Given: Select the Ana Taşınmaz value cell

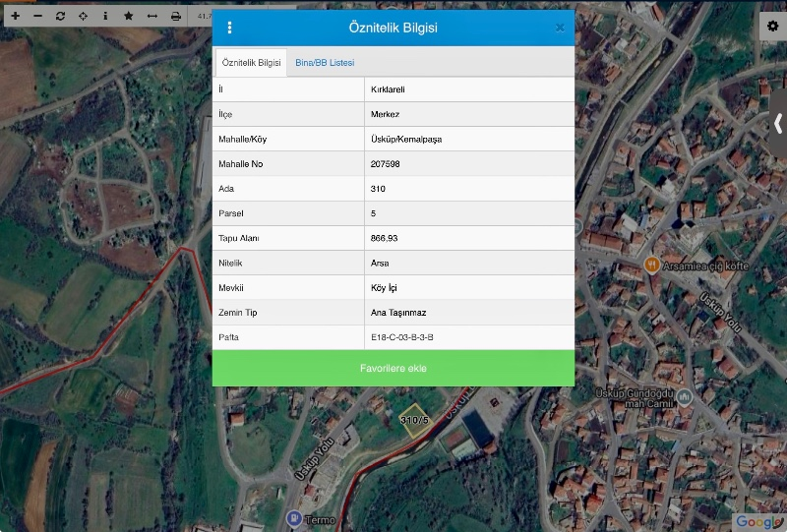Looking at the screenshot, I should pos(469,312).
